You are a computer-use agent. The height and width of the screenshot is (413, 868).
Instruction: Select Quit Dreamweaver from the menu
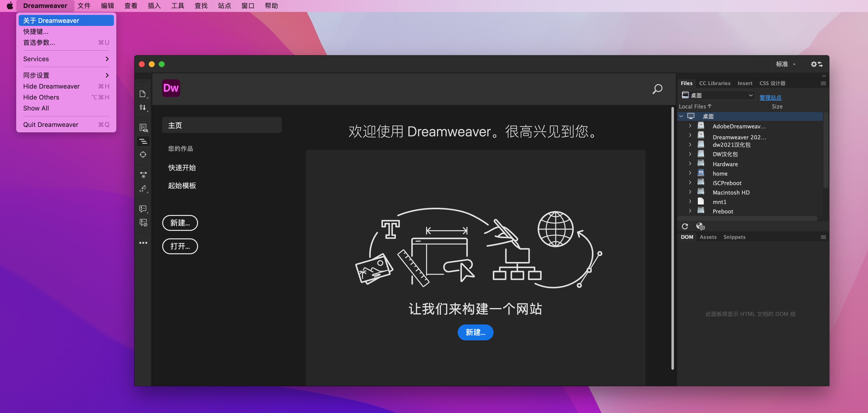pyautogui.click(x=51, y=125)
